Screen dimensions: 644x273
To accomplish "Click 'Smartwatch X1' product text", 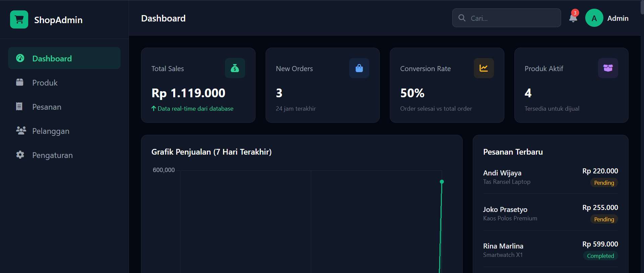I will pyautogui.click(x=503, y=255).
